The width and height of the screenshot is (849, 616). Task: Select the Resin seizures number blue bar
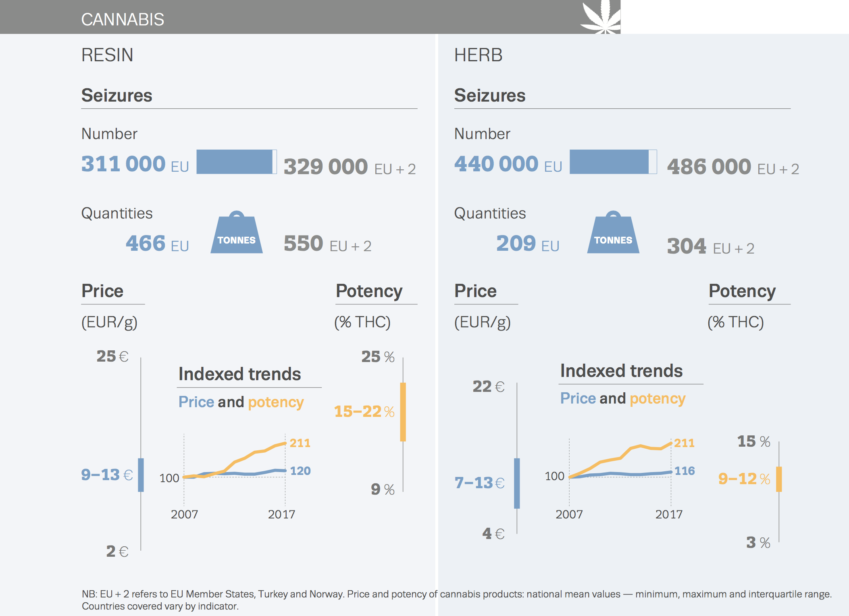(235, 162)
